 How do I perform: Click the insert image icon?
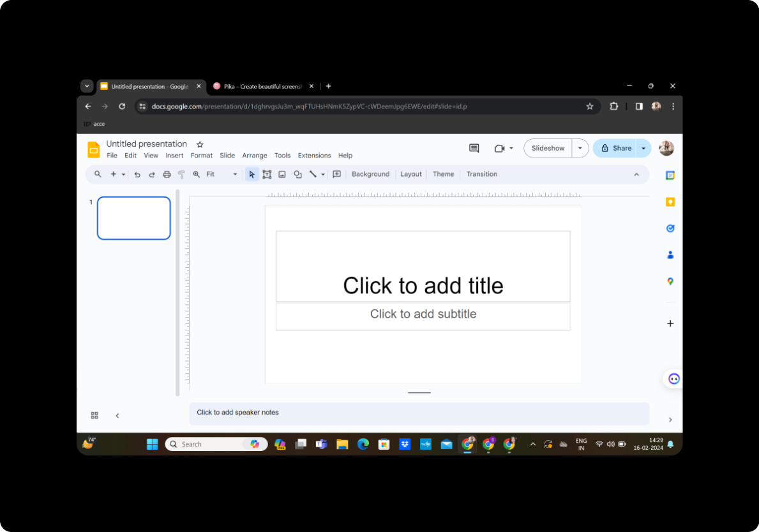282,175
